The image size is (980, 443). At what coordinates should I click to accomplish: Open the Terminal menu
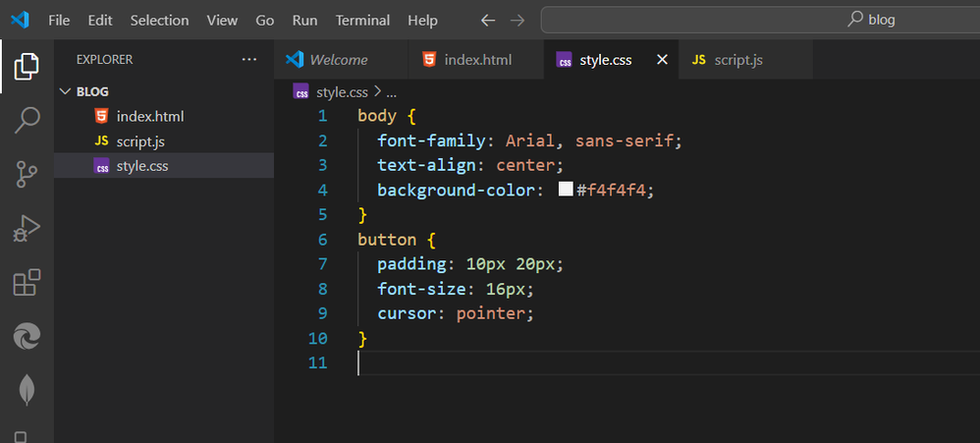[362, 20]
